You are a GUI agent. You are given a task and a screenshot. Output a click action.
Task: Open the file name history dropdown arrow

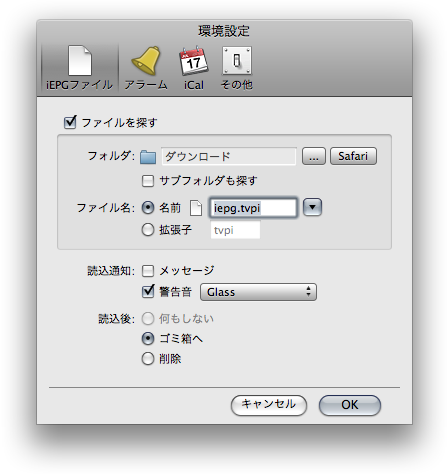click(x=312, y=207)
